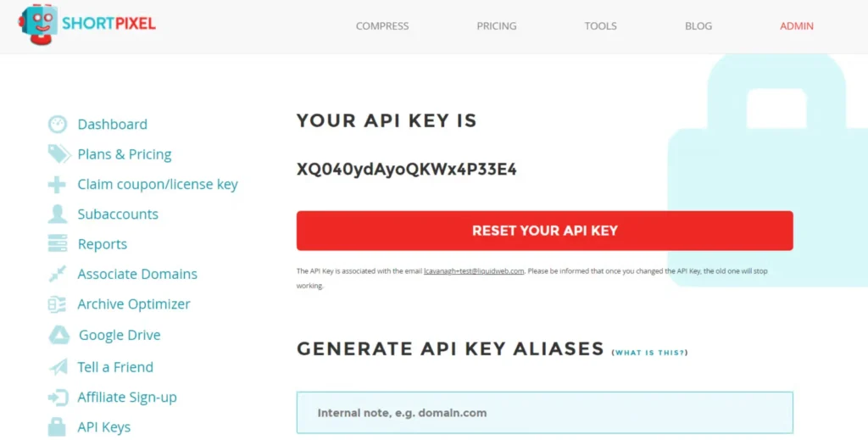Click the Tell a Friend paper-plane icon
868x440 pixels.
[x=58, y=367]
